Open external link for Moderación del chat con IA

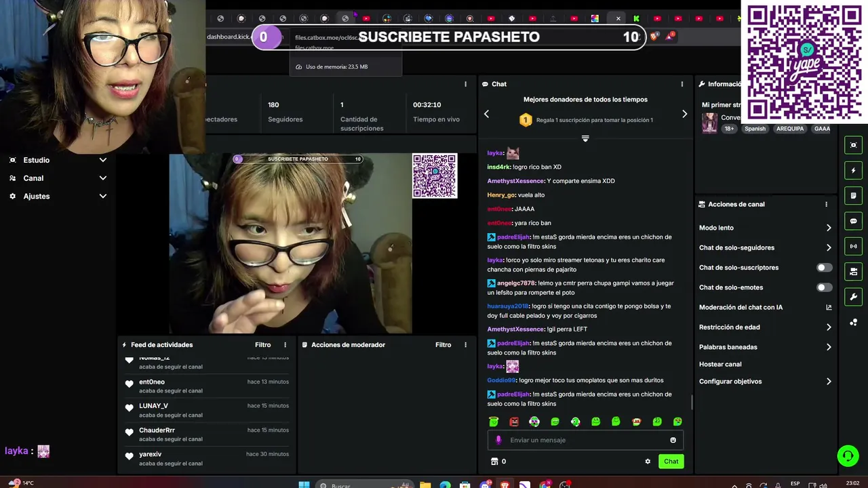pos(829,308)
